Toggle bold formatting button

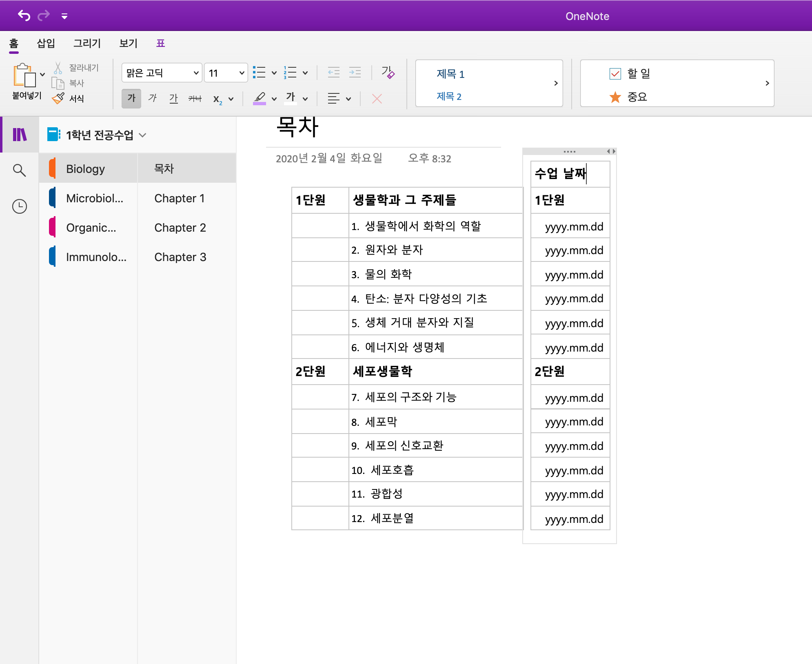point(131,98)
